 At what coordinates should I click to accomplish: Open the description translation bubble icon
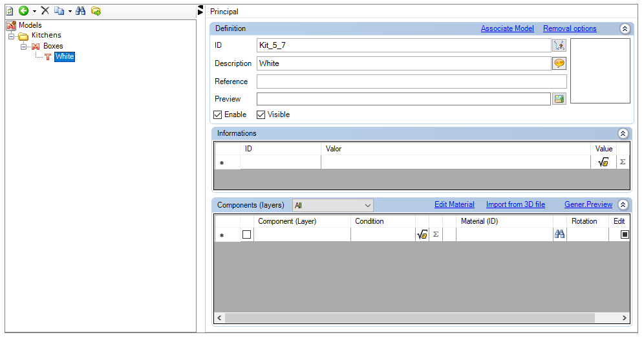[x=559, y=63]
